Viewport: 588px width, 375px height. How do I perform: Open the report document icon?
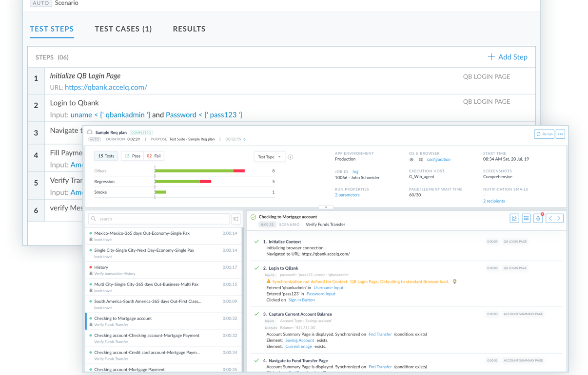[514, 219]
